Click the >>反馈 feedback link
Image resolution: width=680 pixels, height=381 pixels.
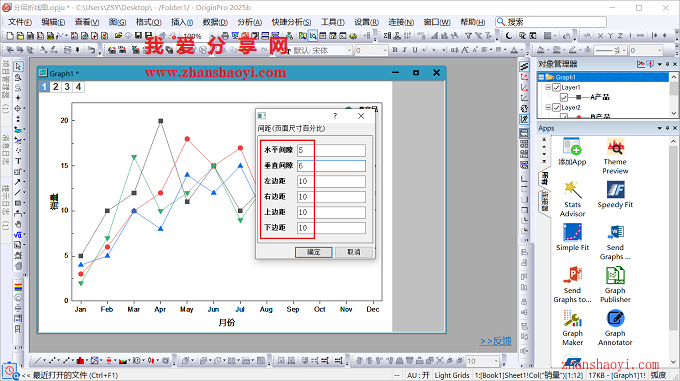click(x=495, y=341)
